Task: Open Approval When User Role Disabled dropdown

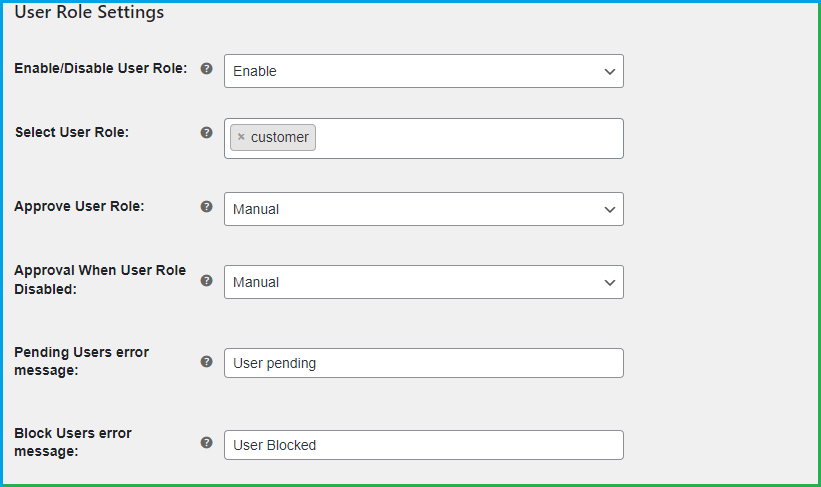Action: point(423,282)
